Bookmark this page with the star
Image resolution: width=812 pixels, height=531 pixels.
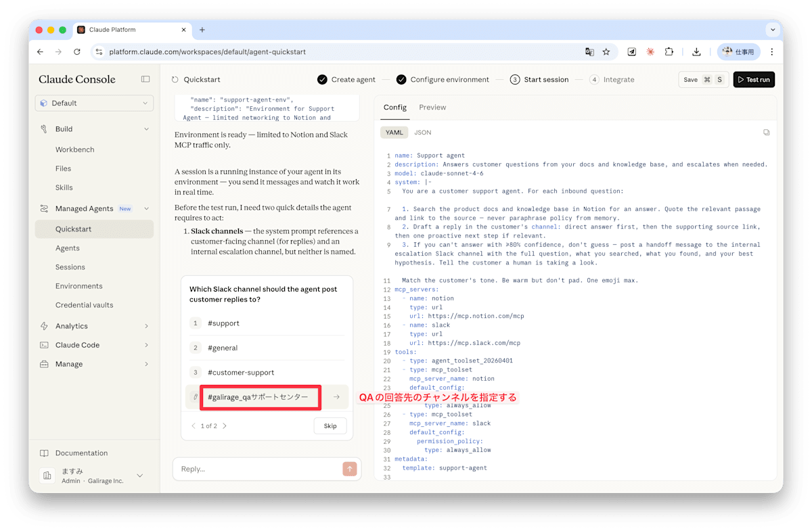coord(606,51)
